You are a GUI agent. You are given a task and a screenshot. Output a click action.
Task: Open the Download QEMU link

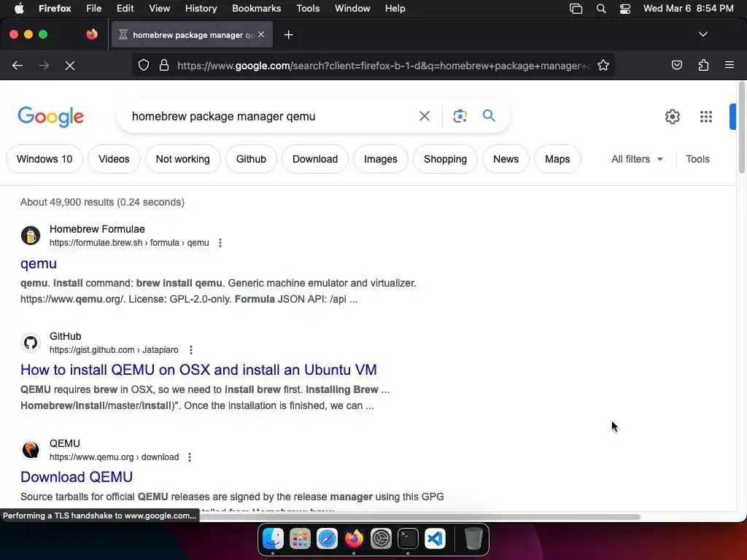click(x=77, y=477)
